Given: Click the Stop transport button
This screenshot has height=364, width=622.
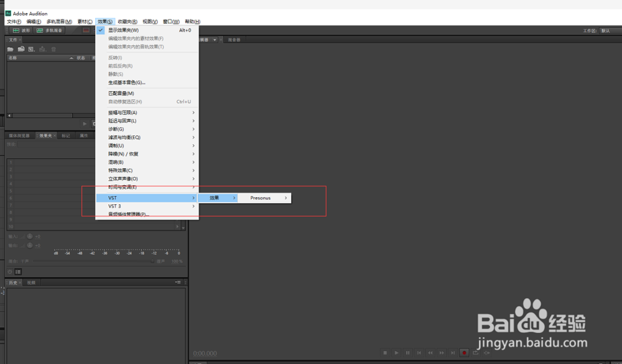Looking at the screenshot, I should [385, 353].
